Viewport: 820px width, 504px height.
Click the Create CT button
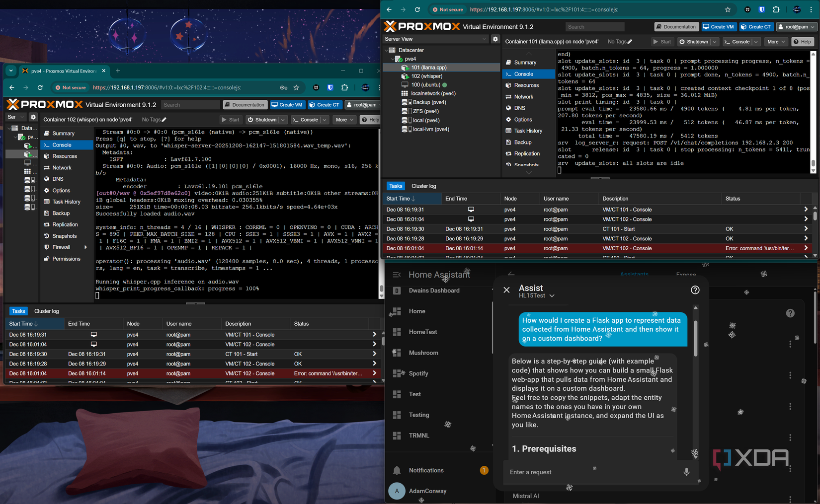(x=756, y=27)
